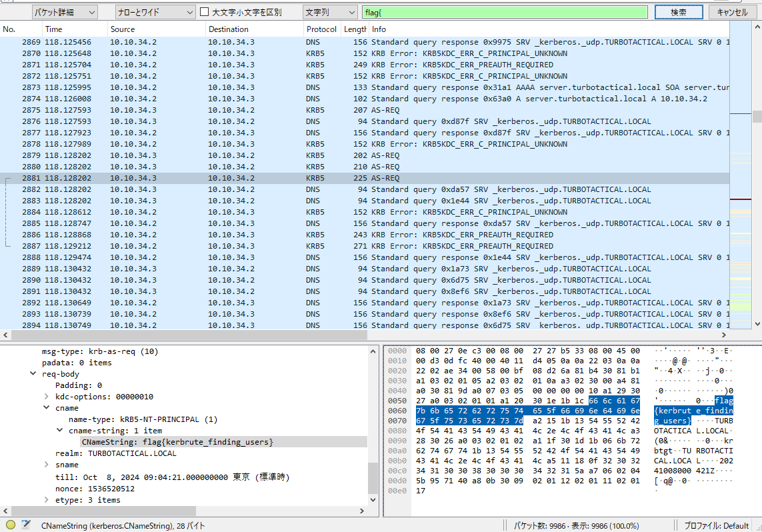Click the expert info yellow circle icon

[10, 525]
